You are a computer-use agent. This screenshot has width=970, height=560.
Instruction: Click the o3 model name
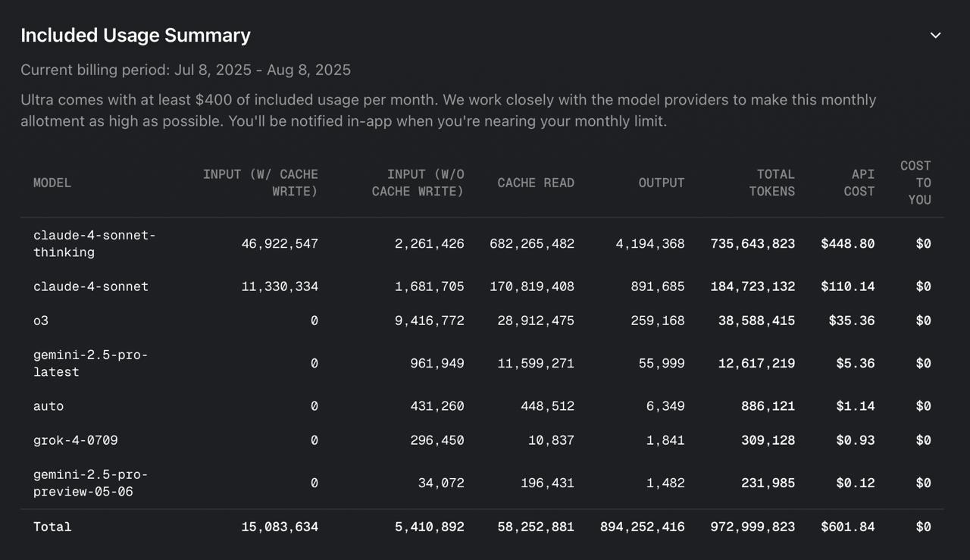pyautogui.click(x=41, y=321)
